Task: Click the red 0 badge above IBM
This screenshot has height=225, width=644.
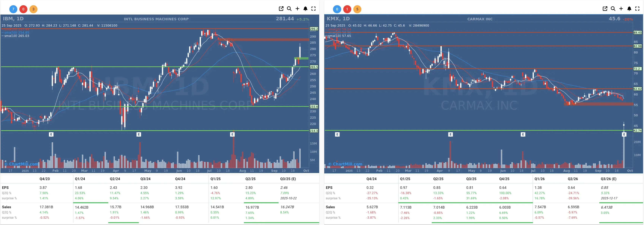Action: [x=23, y=9]
